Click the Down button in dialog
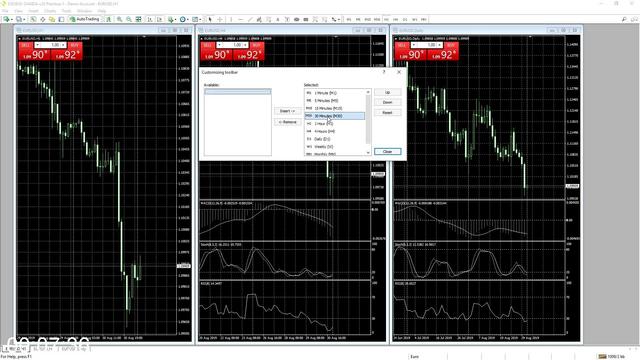 [x=387, y=102]
